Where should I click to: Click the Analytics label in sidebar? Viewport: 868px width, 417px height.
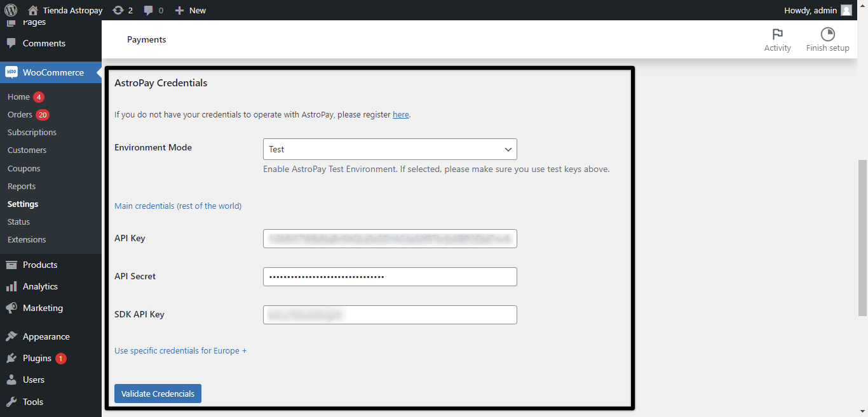40,286
